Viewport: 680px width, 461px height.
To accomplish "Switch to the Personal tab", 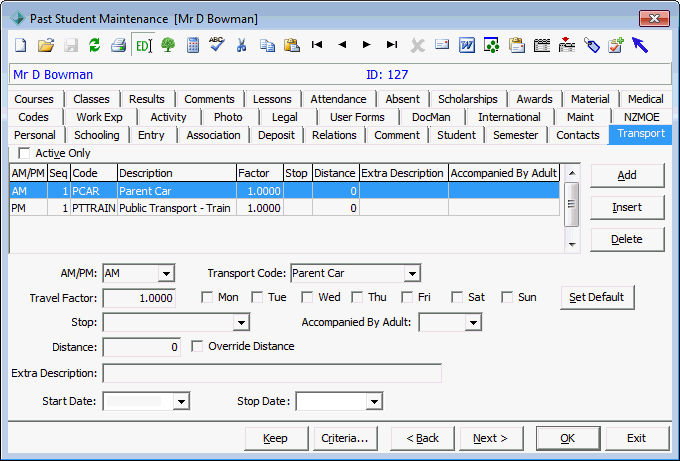I will click(35, 135).
